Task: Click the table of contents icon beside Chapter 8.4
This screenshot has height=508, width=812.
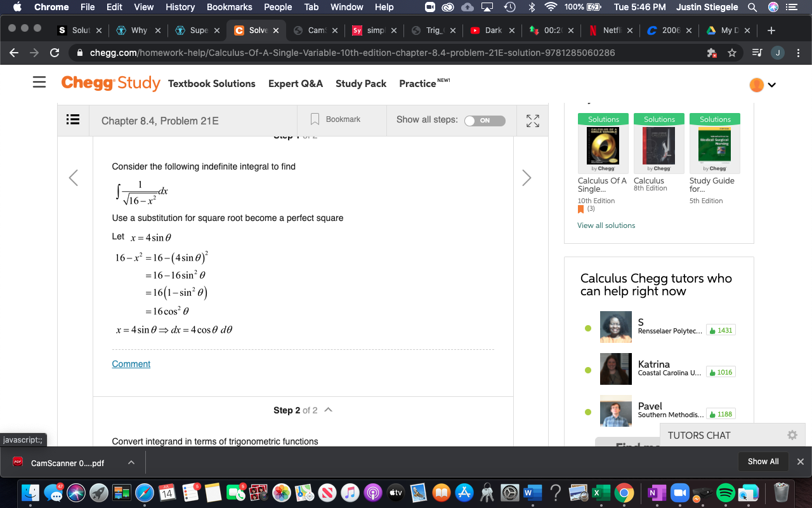Action: tap(73, 119)
